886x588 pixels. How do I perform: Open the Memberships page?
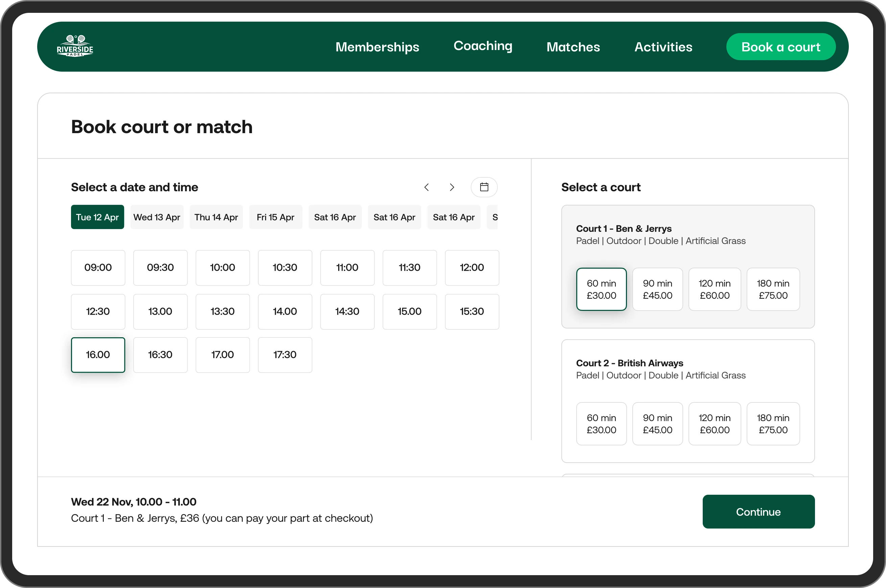click(377, 47)
